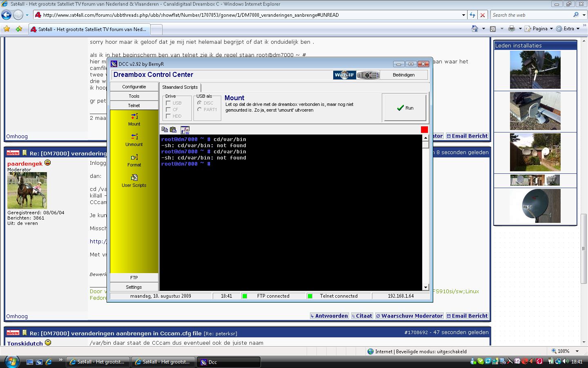
Task: Click the Tonskidutch username link
Action: 25,343
